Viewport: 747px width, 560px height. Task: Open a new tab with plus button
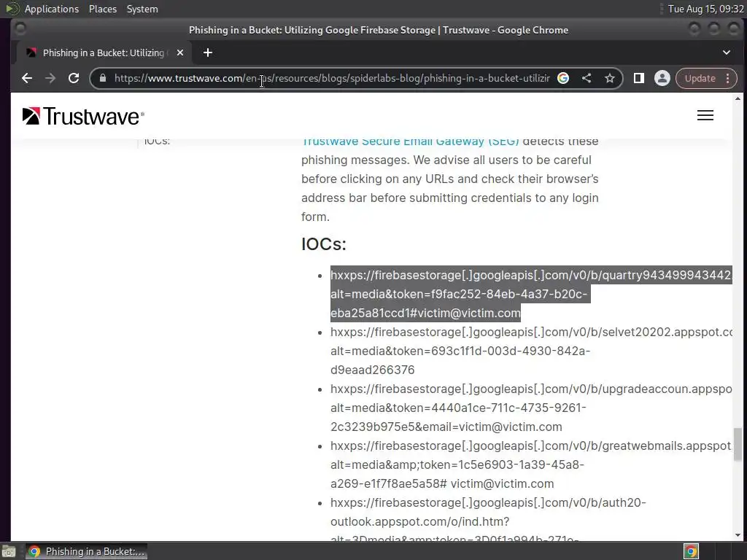tap(208, 52)
